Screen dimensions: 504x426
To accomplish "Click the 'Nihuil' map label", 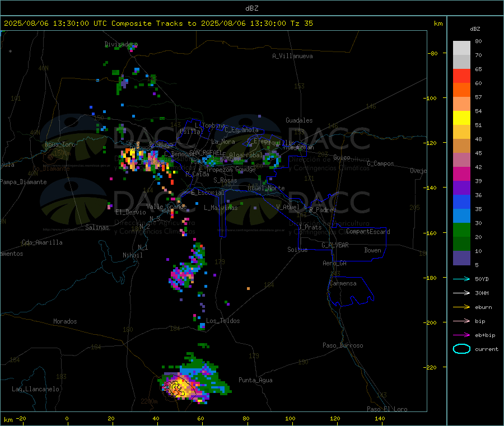I will [x=133, y=255].
